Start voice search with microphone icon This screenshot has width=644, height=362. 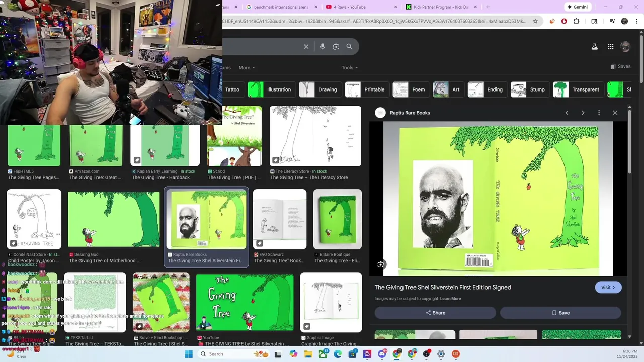(x=323, y=47)
